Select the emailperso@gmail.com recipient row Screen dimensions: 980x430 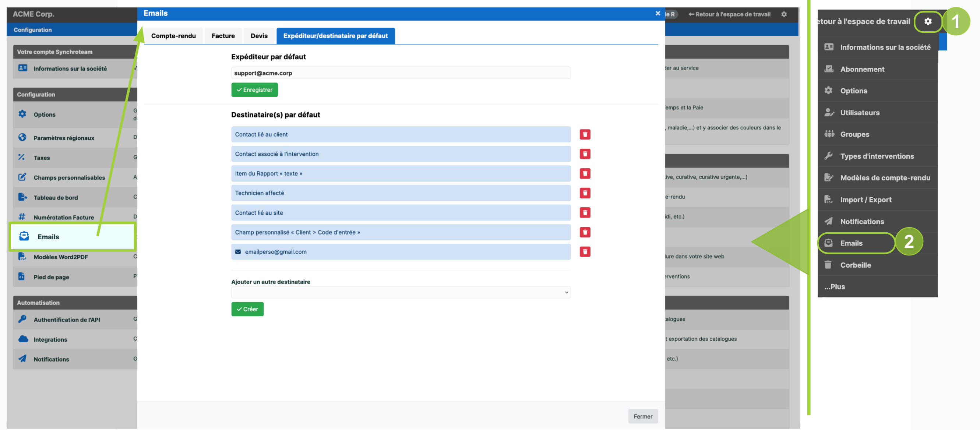pyautogui.click(x=401, y=251)
